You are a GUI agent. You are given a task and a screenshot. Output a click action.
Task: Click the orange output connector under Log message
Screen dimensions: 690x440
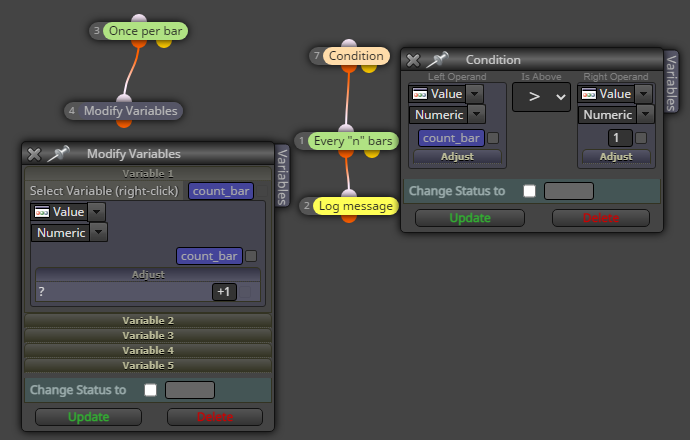(349, 219)
